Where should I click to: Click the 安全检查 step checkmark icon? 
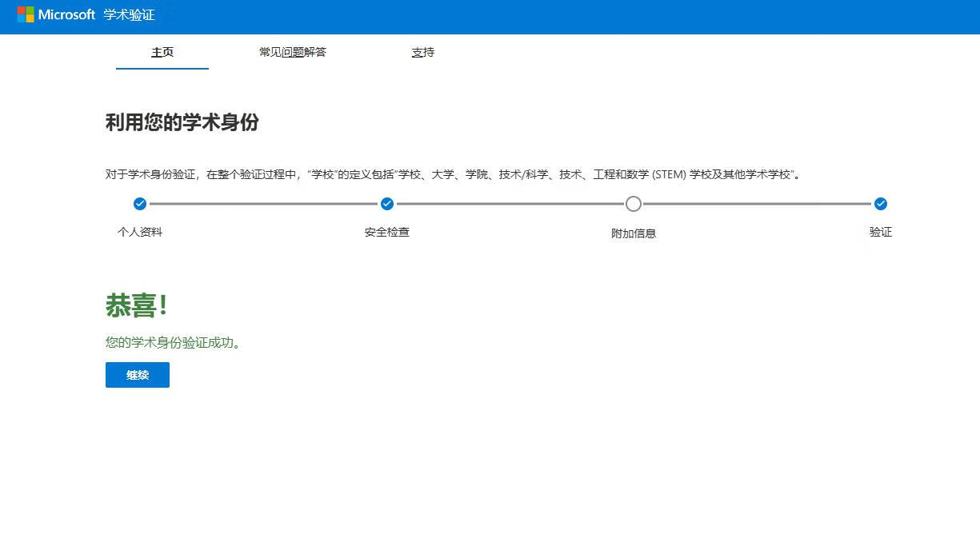pos(387,204)
